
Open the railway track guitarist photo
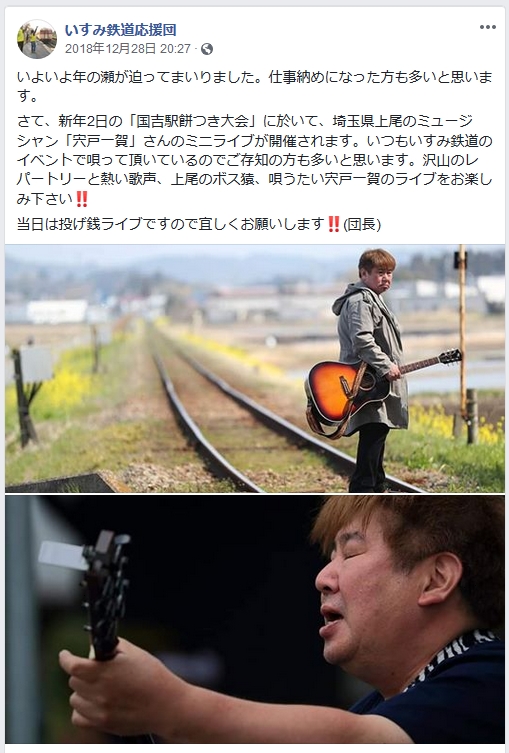click(x=254, y=368)
